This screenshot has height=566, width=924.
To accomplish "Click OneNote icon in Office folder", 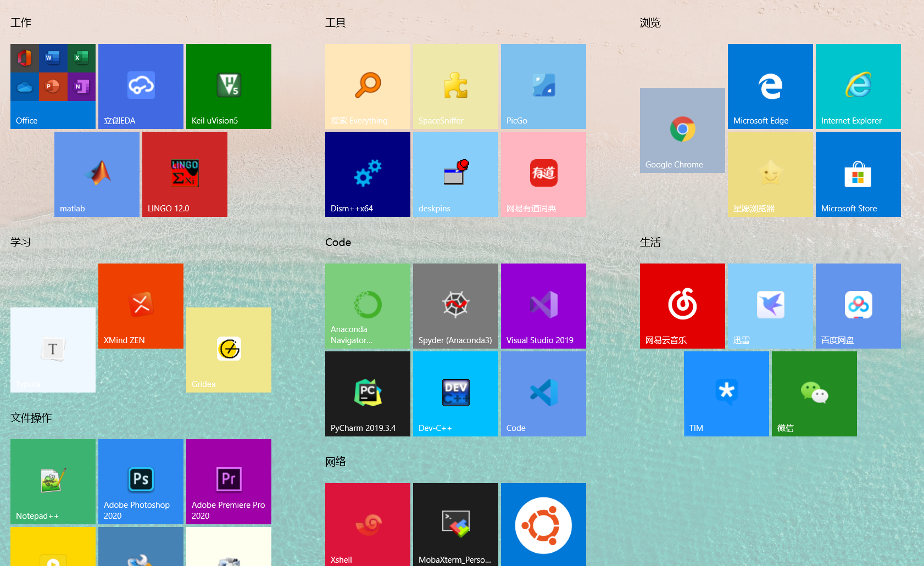I will coord(81,86).
